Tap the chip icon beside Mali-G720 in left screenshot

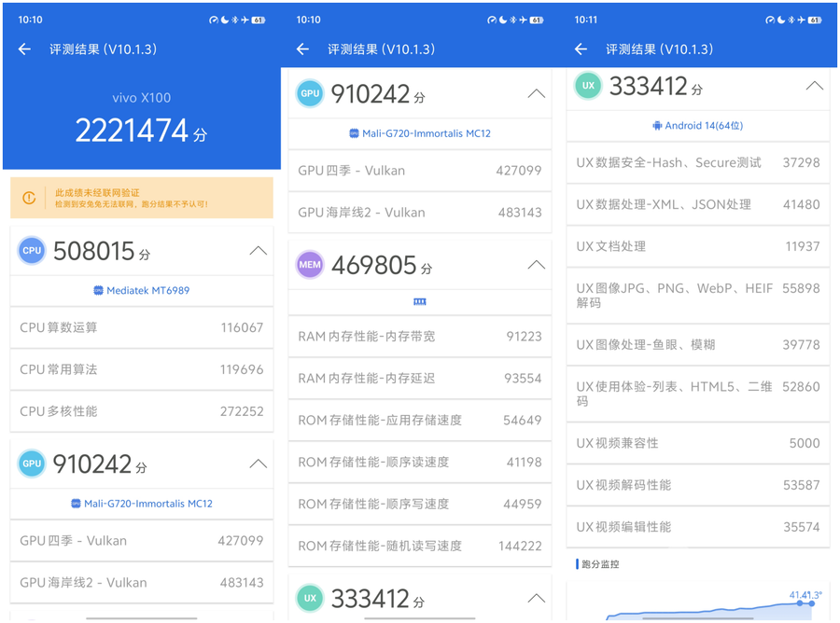click(x=76, y=504)
